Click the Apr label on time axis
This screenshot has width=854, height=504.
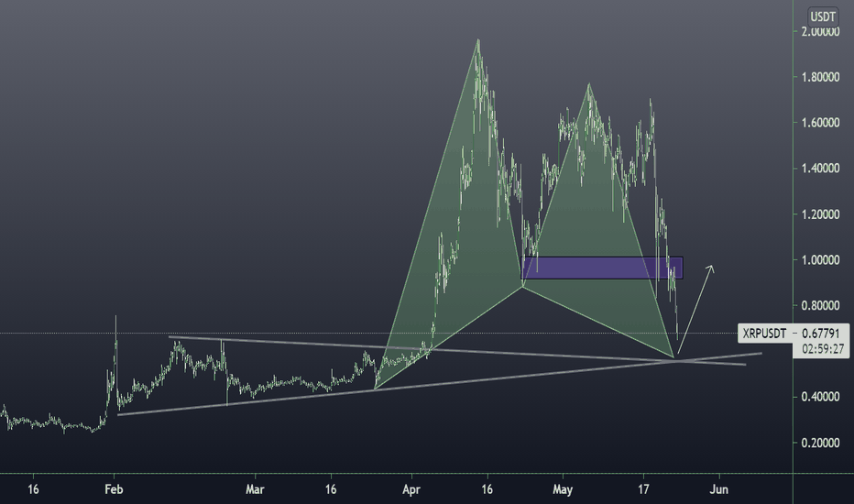coord(411,489)
